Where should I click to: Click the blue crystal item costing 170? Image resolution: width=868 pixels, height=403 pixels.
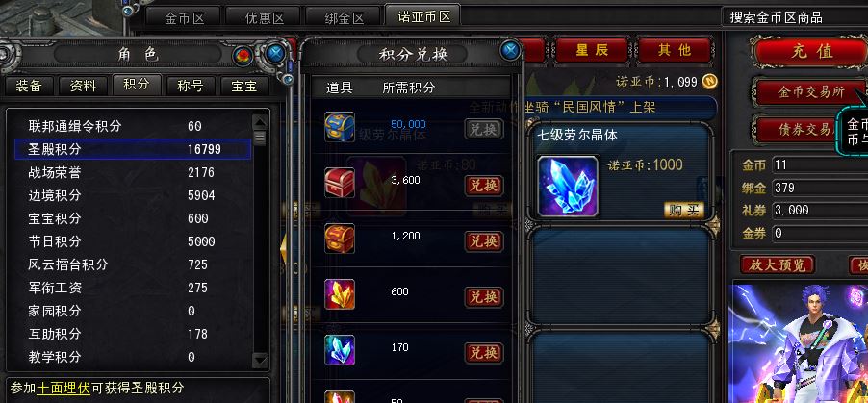[340, 350]
